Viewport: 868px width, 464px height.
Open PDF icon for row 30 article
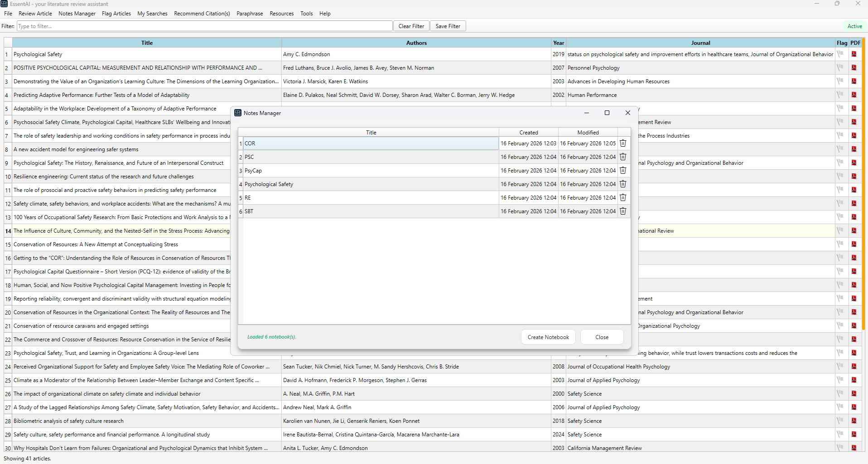[x=854, y=448]
